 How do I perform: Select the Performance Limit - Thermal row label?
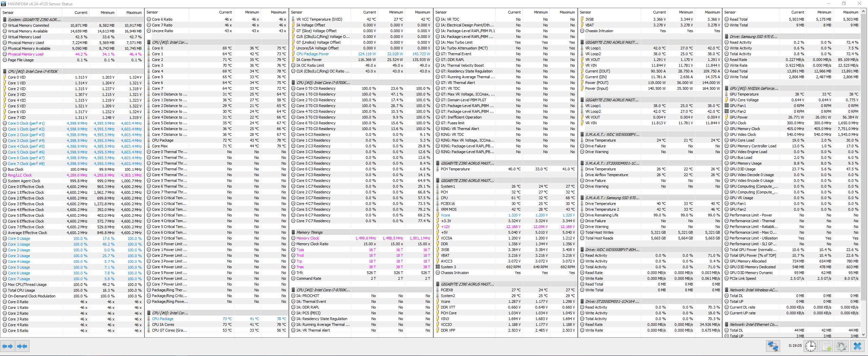tap(752, 221)
